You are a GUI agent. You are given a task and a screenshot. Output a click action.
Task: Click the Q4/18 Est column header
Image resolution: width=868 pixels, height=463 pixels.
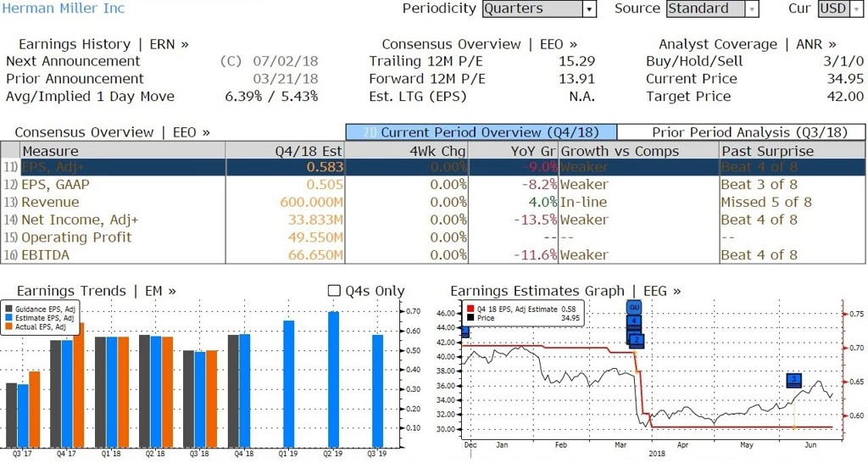(x=285, y=151)
